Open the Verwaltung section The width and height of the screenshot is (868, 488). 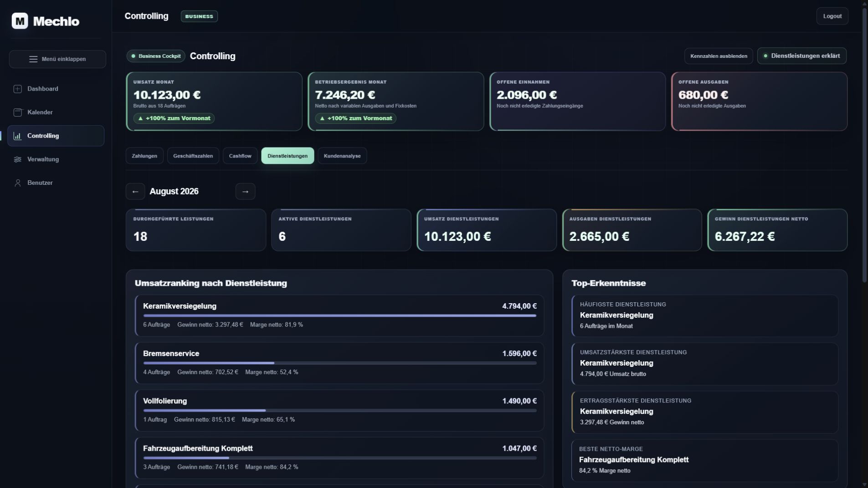[x=56, y=159]
